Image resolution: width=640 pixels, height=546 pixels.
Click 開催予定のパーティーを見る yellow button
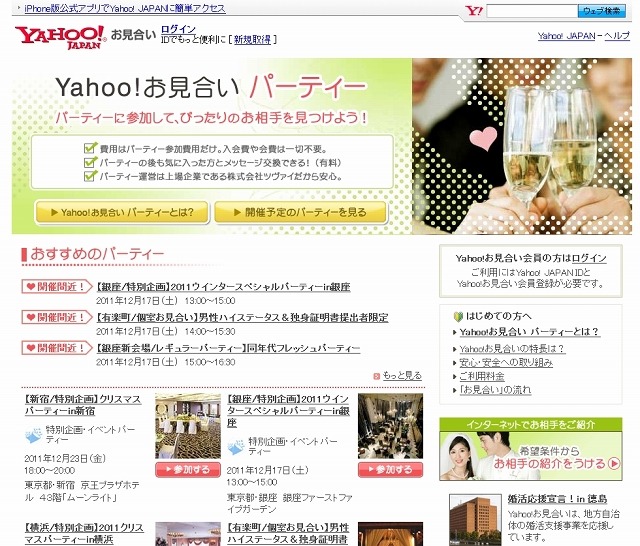tap(300, 212)
